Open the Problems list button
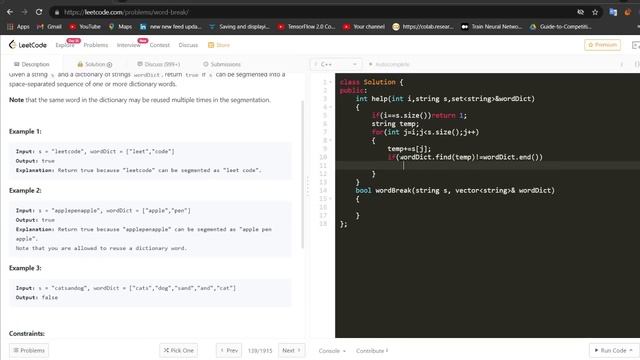Viewport: 640px width, 360px height. tap(29, 350)
